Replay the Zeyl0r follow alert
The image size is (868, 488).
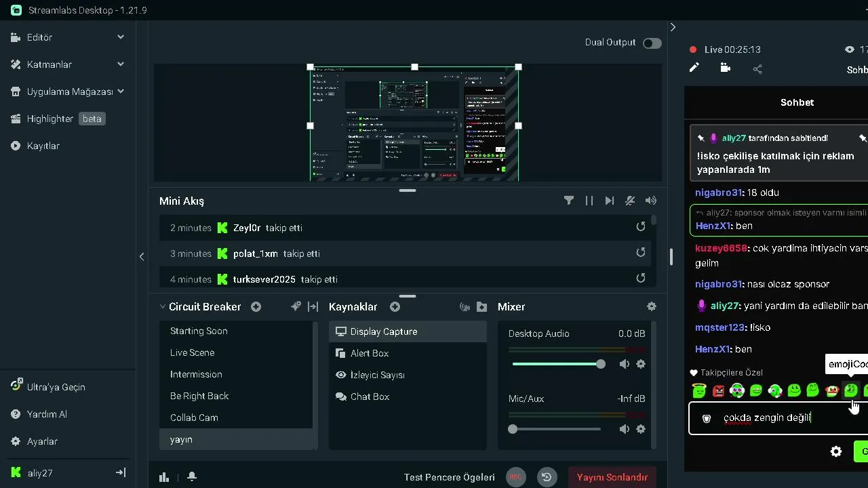[641, 227]
